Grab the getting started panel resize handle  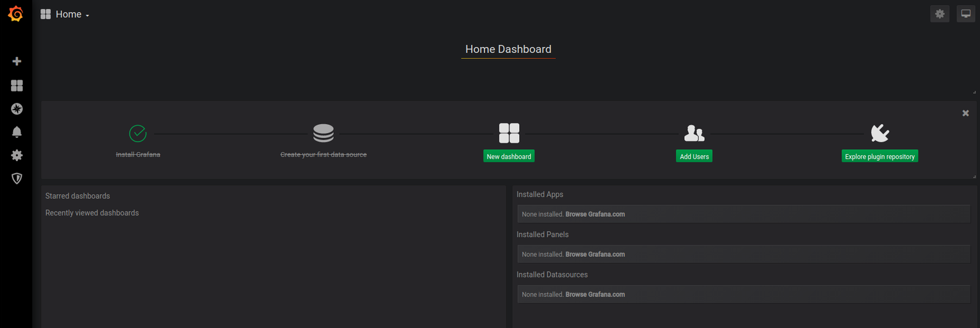pos(974,176)
